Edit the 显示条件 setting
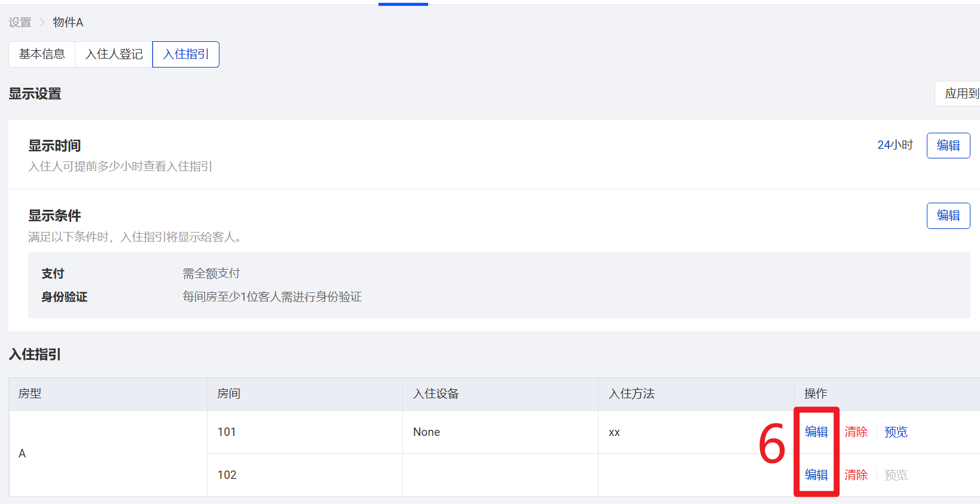This screenshot has width=980, height=504. coord(948,216)
